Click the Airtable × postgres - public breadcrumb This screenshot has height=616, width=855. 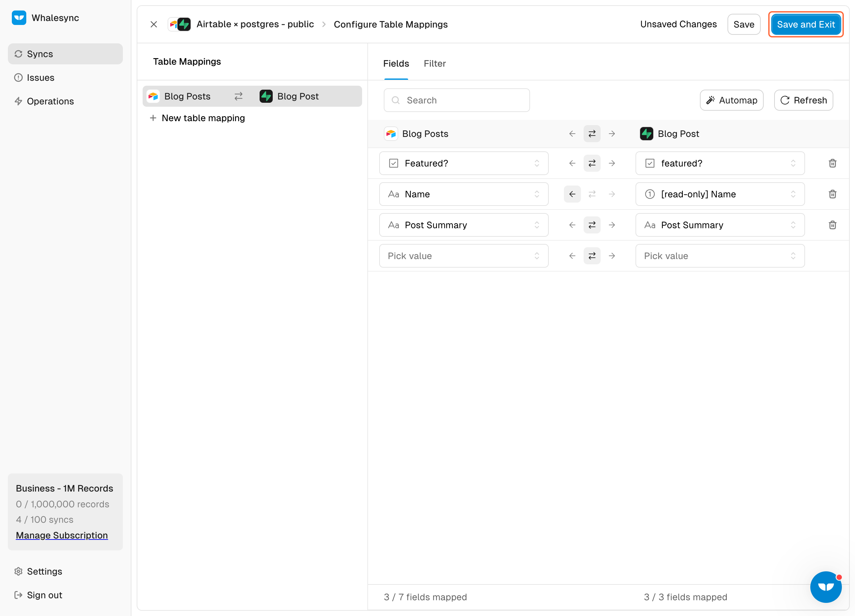255,25
